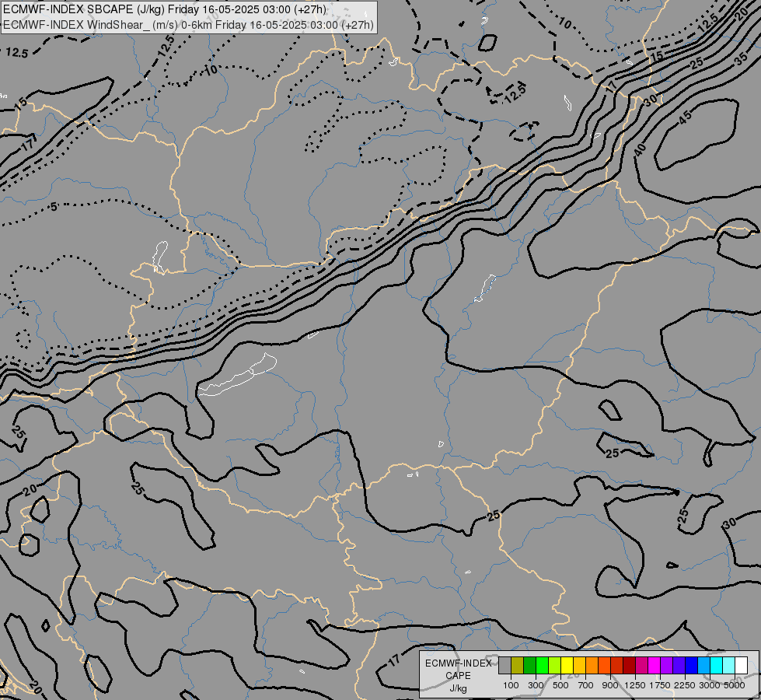Click the legend value 1750
The width and height of the screenshot is (761, 700).
(660, 685)
